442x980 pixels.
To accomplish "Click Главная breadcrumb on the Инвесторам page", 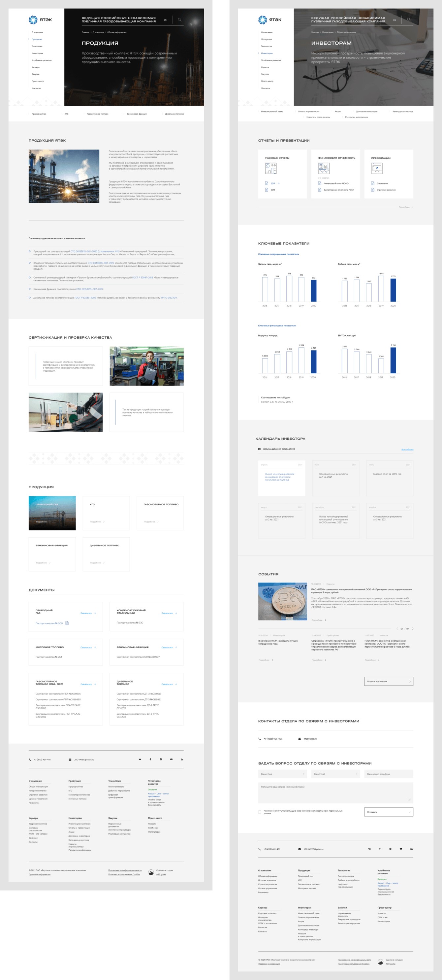I will 315,32.
